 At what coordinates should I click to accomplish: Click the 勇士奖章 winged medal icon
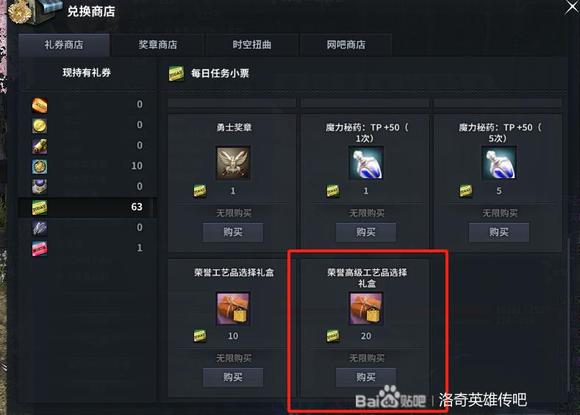coord(233,163)
